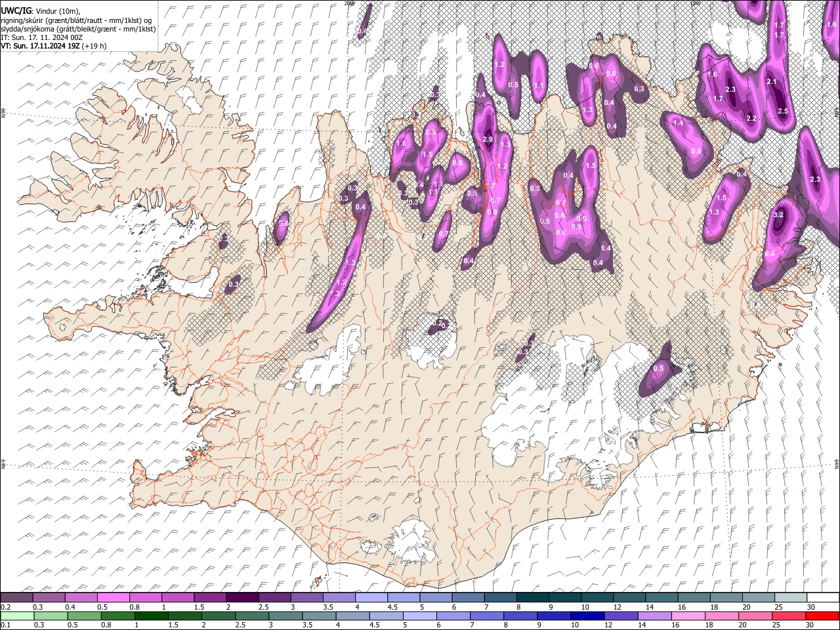Screen dimensions: 840x630
Task: Click the 2.9 snowfall value on the map
Action: pos(488,140)
